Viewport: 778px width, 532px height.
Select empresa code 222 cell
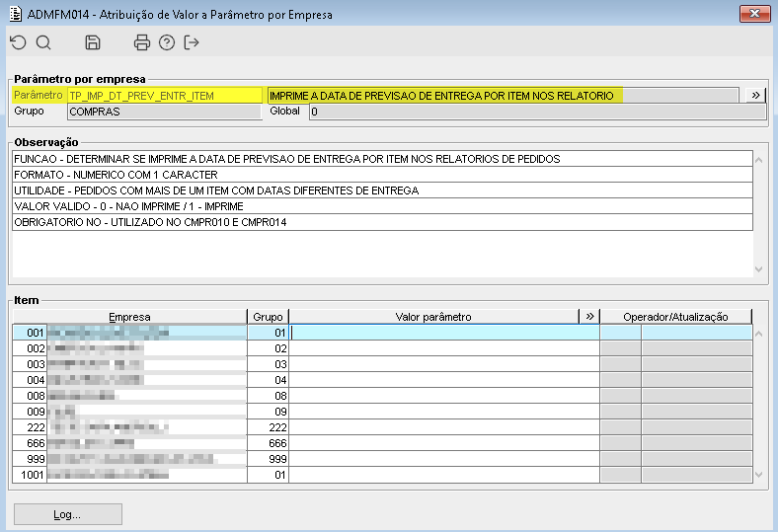(x=30, y=427)
